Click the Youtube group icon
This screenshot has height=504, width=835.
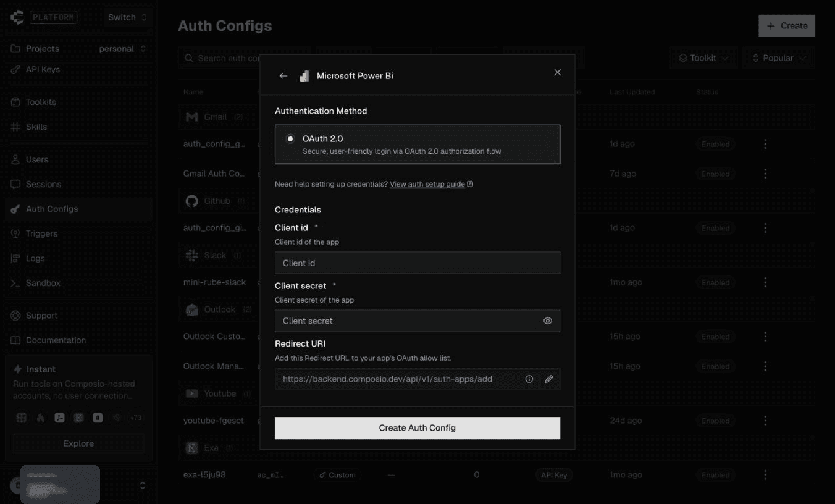192,393
